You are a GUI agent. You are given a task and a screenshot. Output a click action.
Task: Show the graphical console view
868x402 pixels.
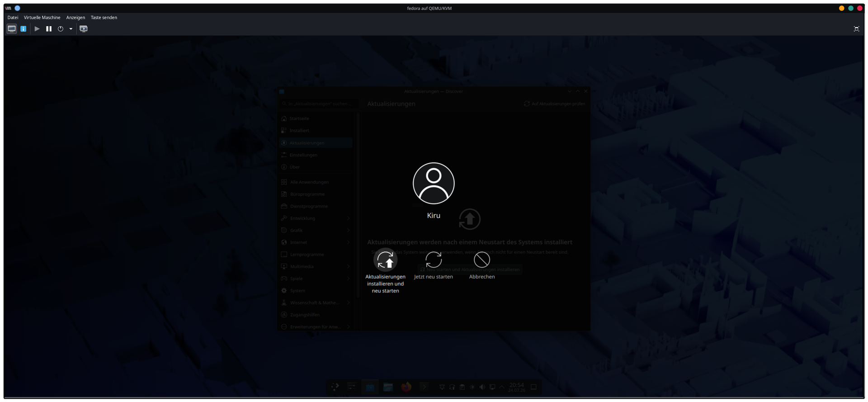point(12,28)
